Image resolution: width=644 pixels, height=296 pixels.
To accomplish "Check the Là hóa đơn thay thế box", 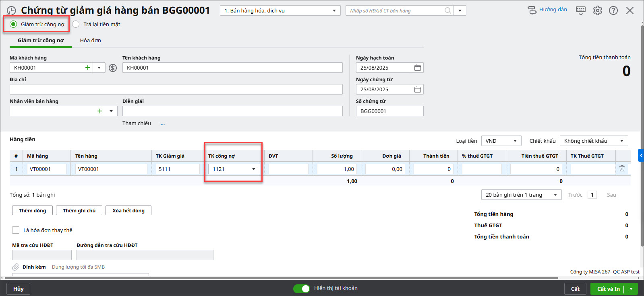I will click(16, 230).
